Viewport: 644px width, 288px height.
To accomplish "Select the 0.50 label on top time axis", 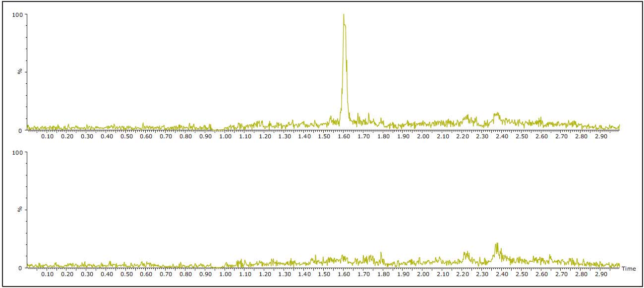I will click(126, 136).
